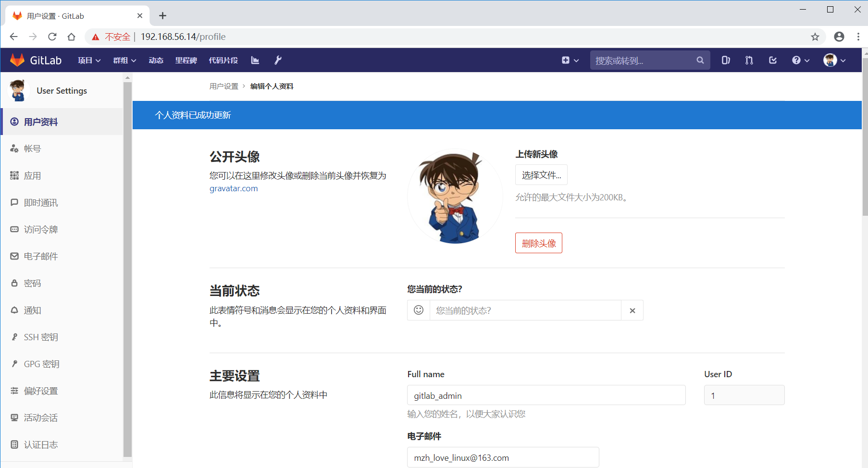Edit the Full name field gitlab_admin
The image size is (868, 468).
tap(546, 395)
